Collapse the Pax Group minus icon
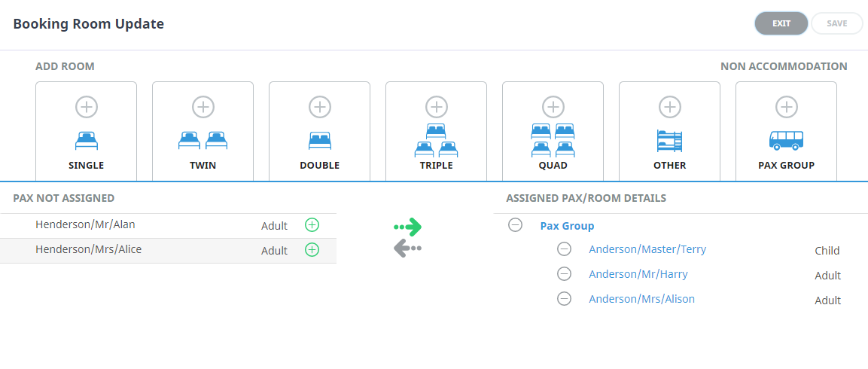 [x=516, y=225]
